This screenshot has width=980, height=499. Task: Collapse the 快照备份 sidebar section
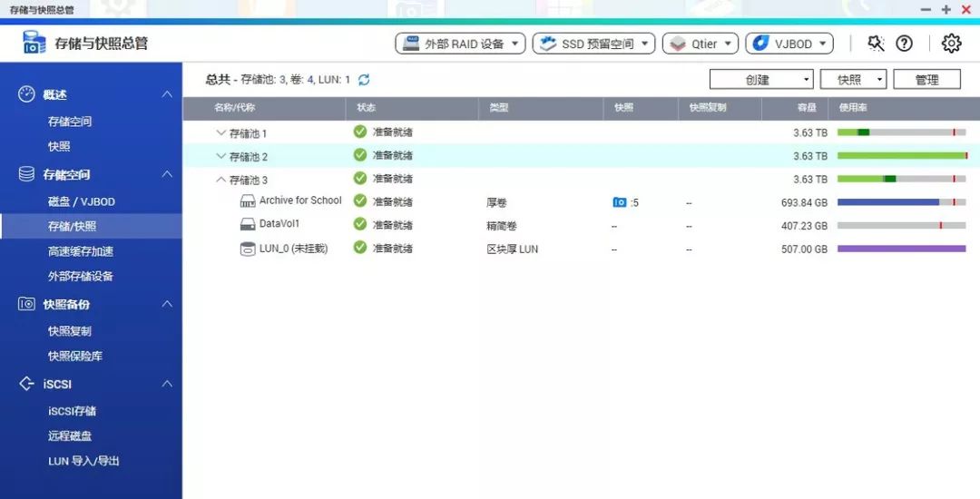tap(167, 304)
